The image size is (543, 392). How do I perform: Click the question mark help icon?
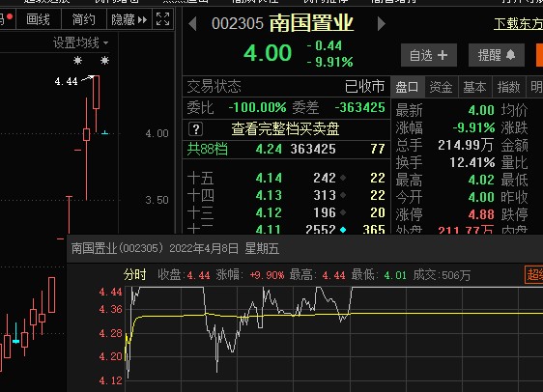click(196, 129)
